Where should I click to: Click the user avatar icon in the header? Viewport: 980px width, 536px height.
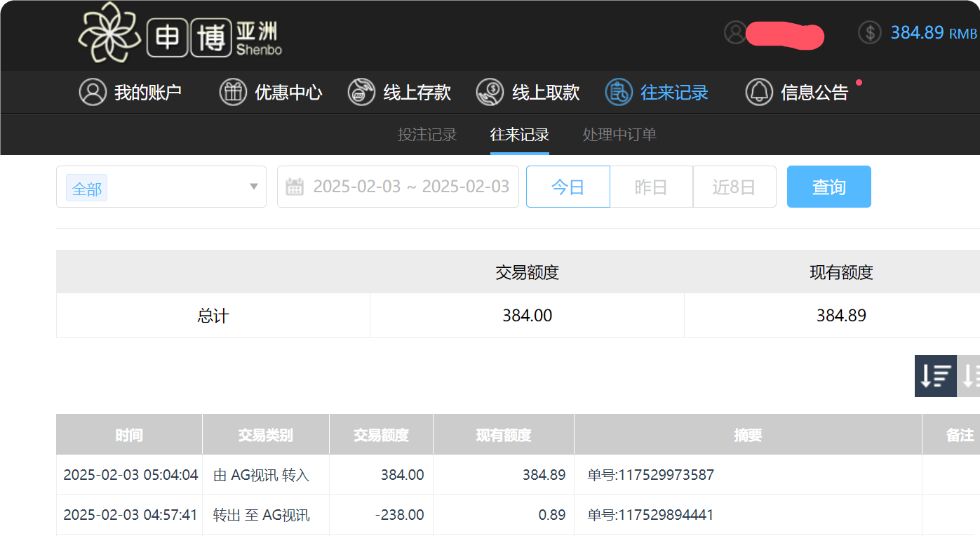[735, 33]
